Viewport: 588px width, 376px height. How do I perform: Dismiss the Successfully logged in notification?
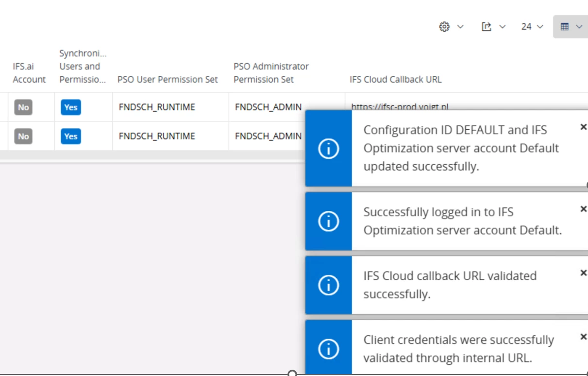point(584,209)
